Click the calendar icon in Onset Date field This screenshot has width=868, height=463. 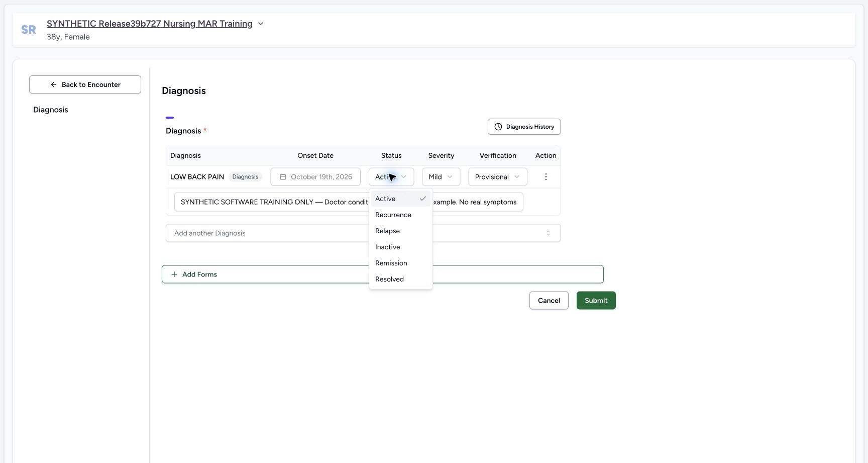pos(283,177)
